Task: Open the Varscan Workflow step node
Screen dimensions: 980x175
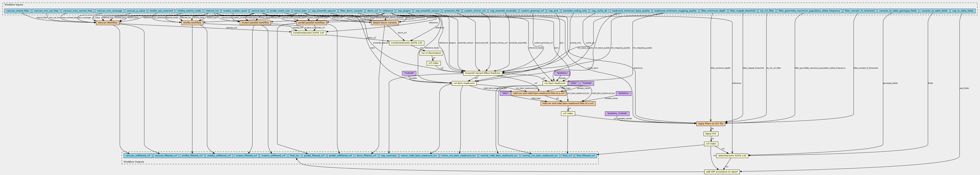Action: pyautogui.click(x=108, y=23)
